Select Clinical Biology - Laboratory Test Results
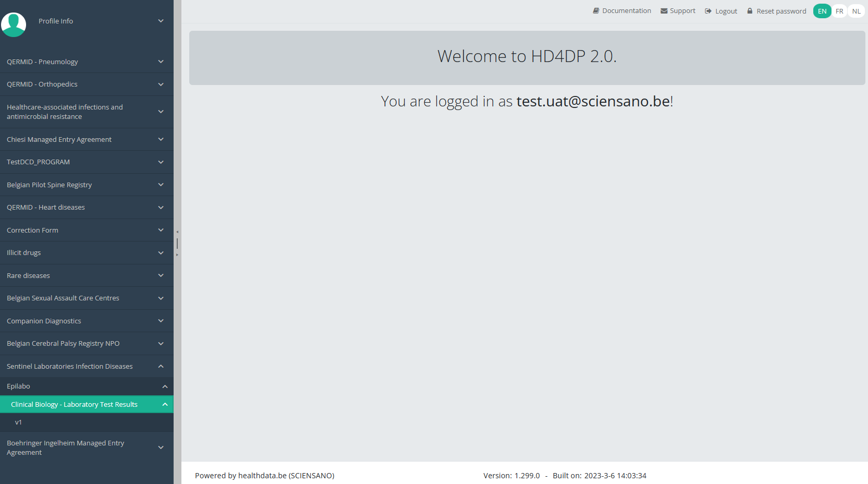 74,405
